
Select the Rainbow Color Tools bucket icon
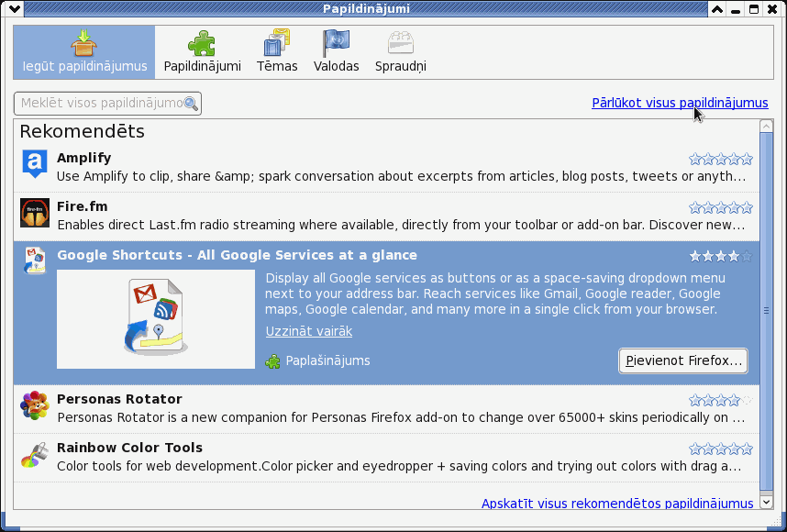pos(35,454)
